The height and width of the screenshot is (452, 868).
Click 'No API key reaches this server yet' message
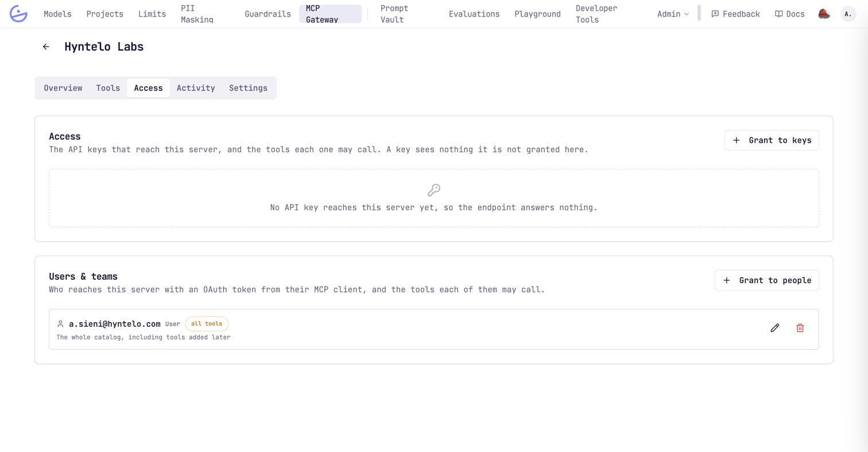pos(434,207)
